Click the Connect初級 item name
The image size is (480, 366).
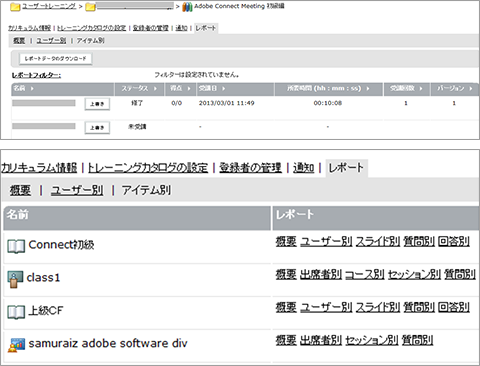point(61,245)
